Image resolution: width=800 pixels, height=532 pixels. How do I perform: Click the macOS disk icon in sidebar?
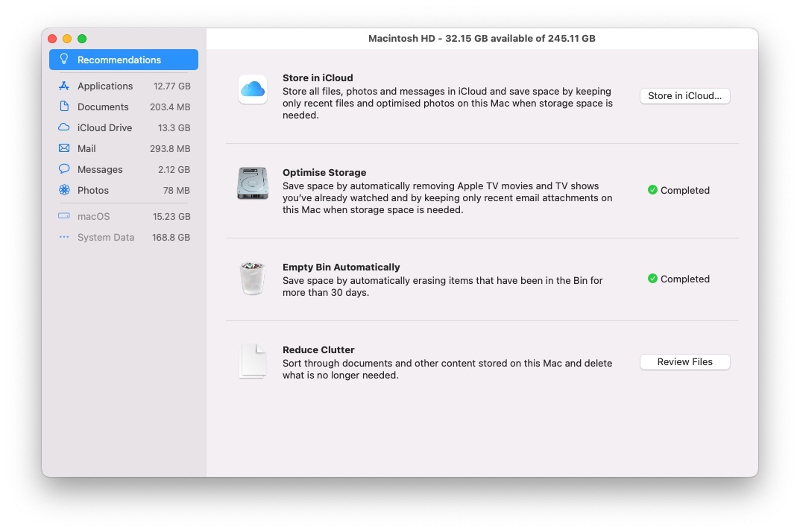64,216
